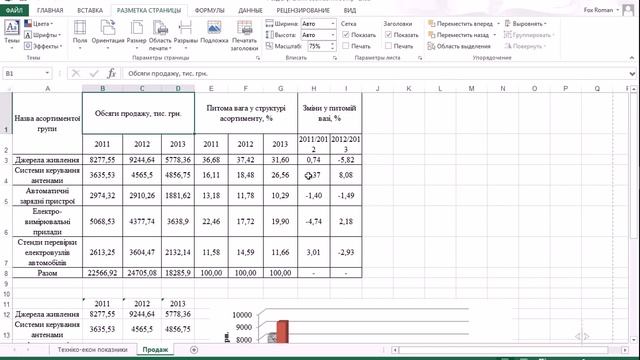Open the Шрифты theme fonts menu

tap(42, 35)
